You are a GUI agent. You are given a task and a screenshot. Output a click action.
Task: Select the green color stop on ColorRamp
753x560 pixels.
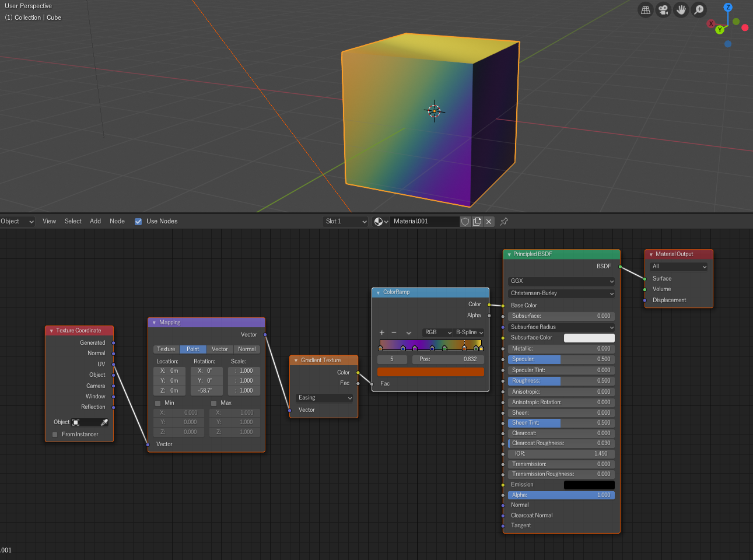click(x=445, y=348)
